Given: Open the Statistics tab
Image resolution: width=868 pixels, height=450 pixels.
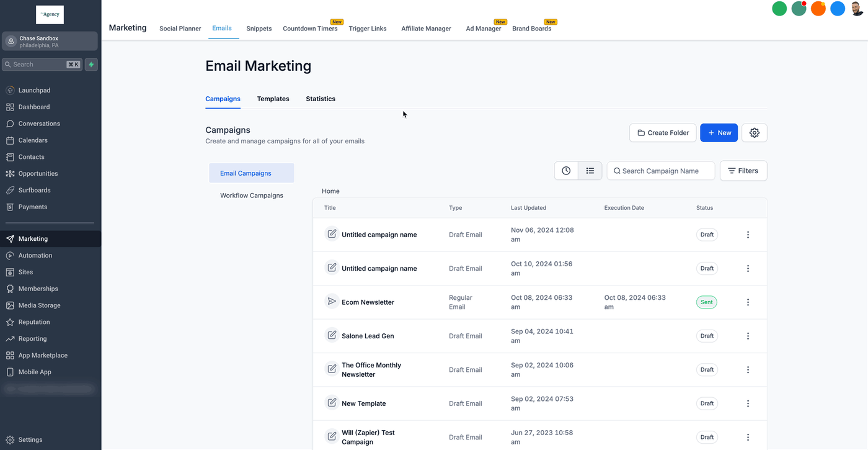Looking at the screenshot, I should 321,99.
